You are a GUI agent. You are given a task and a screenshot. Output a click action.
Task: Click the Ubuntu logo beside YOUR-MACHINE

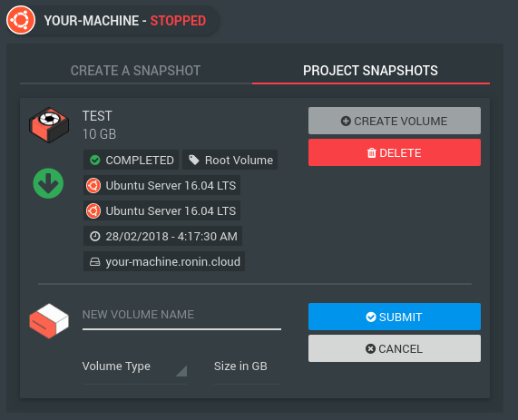click(x=21, y=20)
